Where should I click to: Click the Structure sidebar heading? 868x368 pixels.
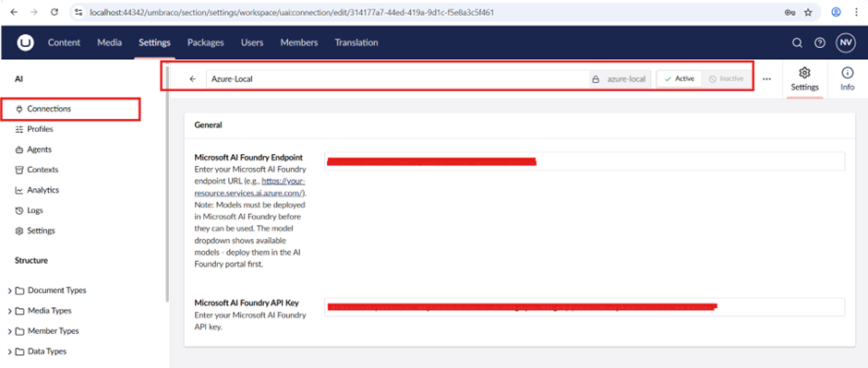(x=31, y=260)
